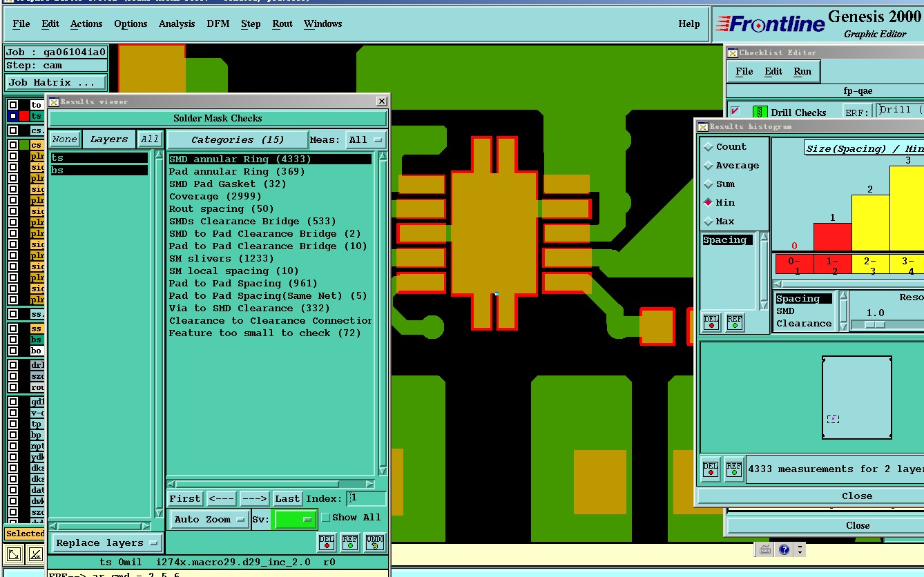The height and width of the screenshot is (577, 924).
Task: Open the Replace layers dropdown
Action: (x=107, y=543)
